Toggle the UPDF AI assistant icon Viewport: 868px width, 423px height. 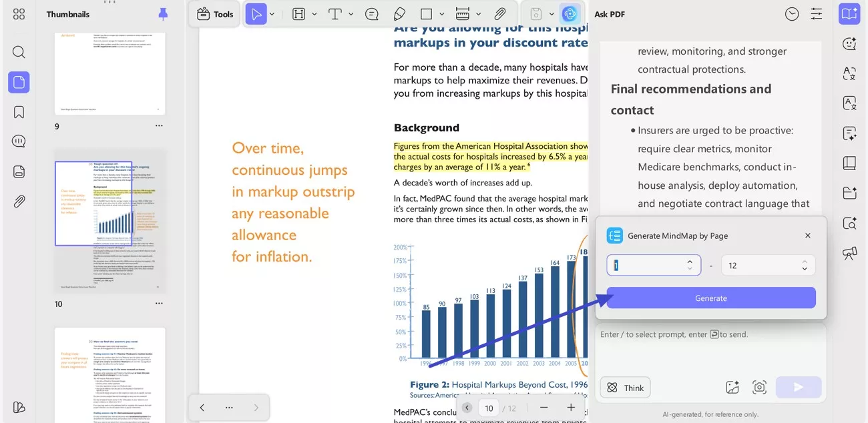point(570,14)
